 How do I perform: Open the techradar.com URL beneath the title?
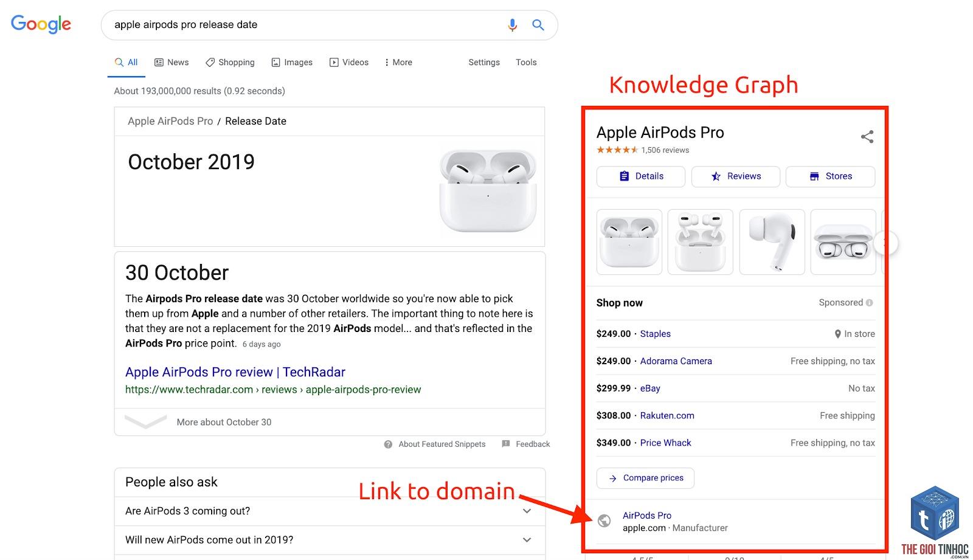click(273, 390)
